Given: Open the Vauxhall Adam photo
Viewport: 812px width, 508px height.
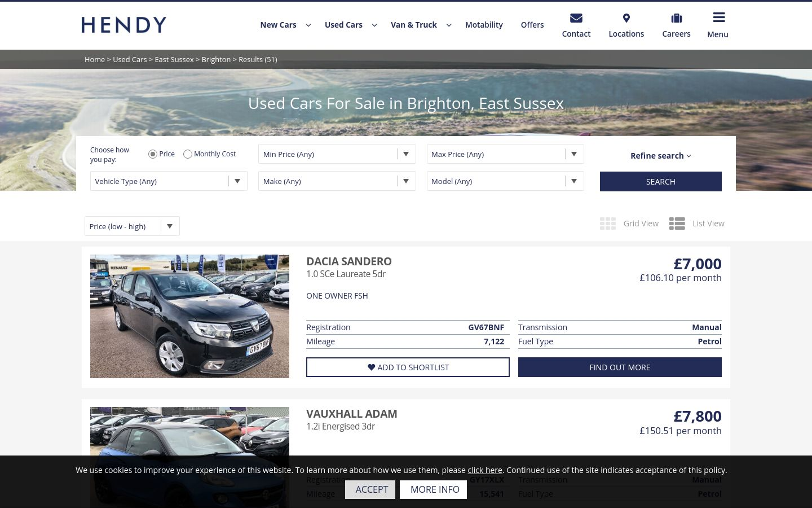Looking at the screenshot, I should point(189,457).
